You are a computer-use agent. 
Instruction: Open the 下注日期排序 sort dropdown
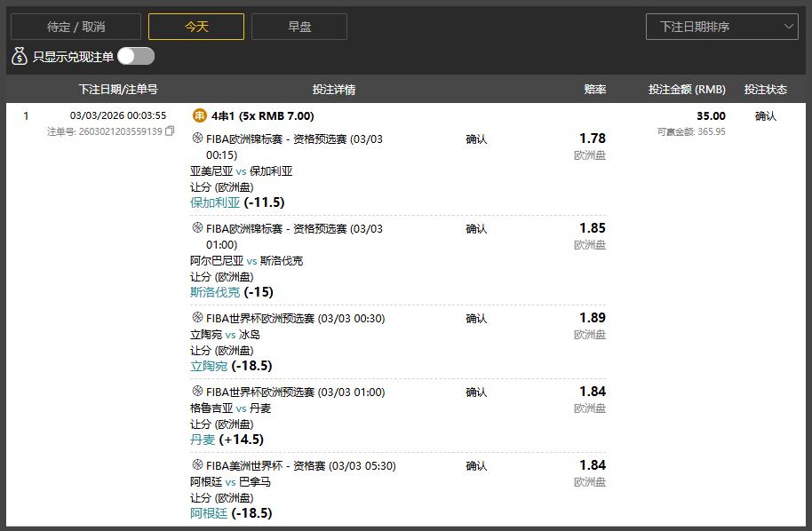tap(721, 27)
